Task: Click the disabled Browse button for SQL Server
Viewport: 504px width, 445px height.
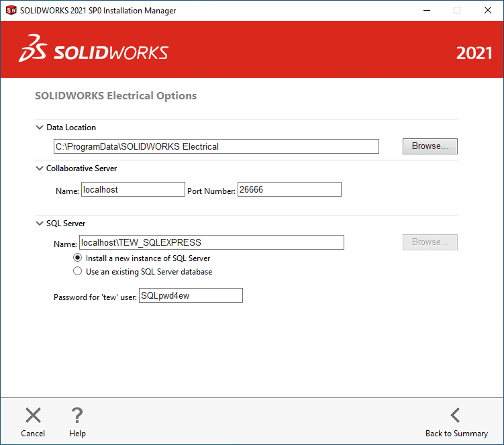Action: (x=430, y=242)
